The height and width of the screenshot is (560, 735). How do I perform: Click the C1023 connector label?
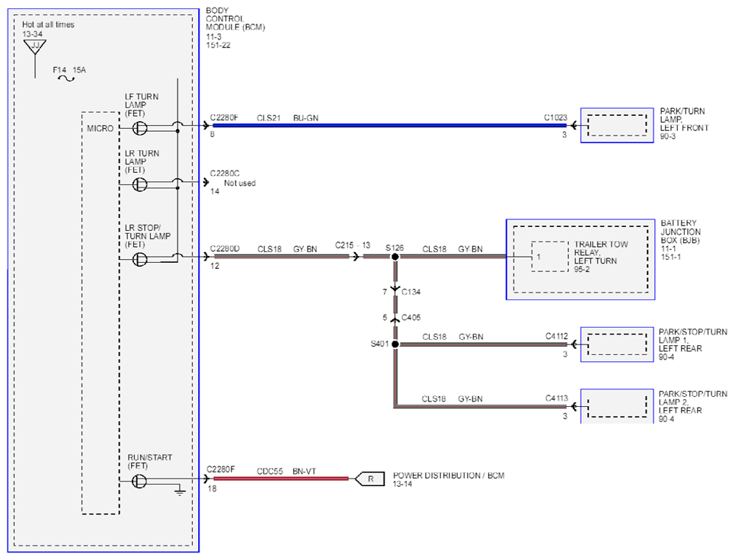click(555, 117)
